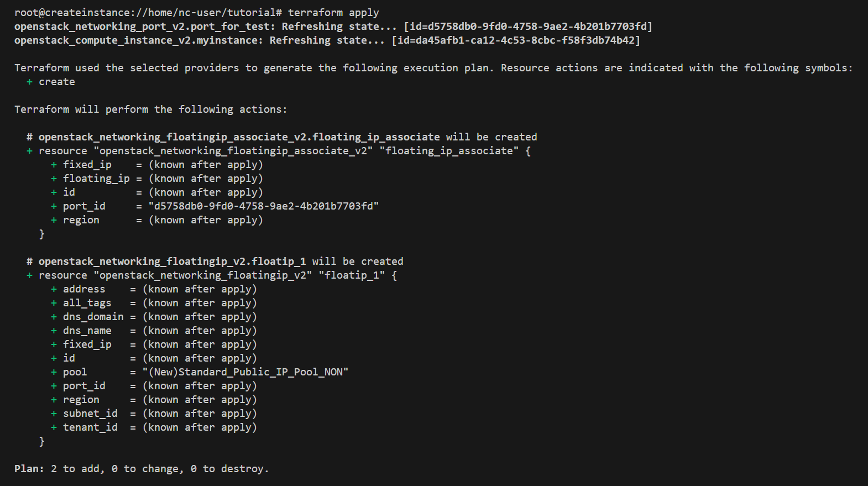Click the subnet_id attribute name
The height and width of the screenshot is (486, 868).
pyautogui.click(x=90, y=414)
